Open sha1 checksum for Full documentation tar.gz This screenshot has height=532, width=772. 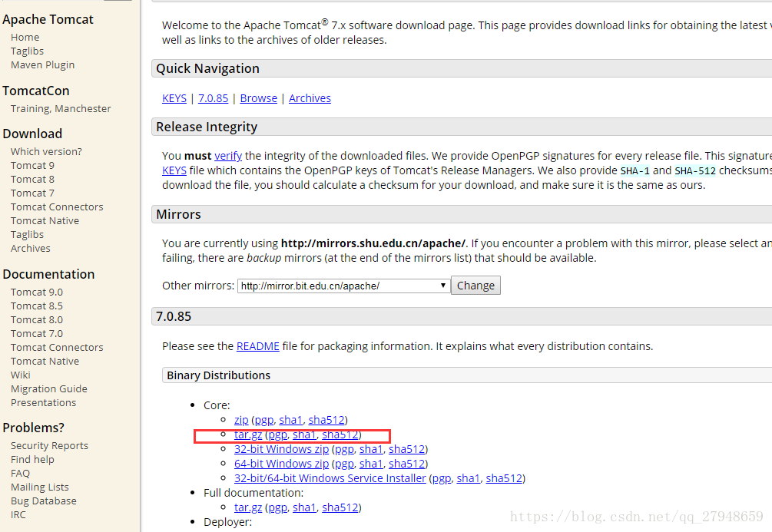[x=304, y=508]
